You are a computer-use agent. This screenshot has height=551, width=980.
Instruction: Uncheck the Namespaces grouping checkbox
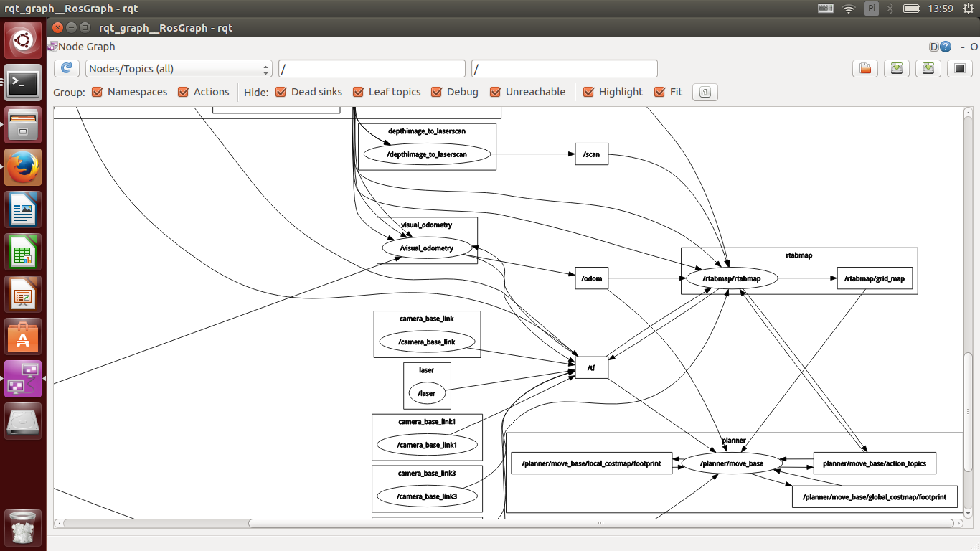tap(98, 92)
